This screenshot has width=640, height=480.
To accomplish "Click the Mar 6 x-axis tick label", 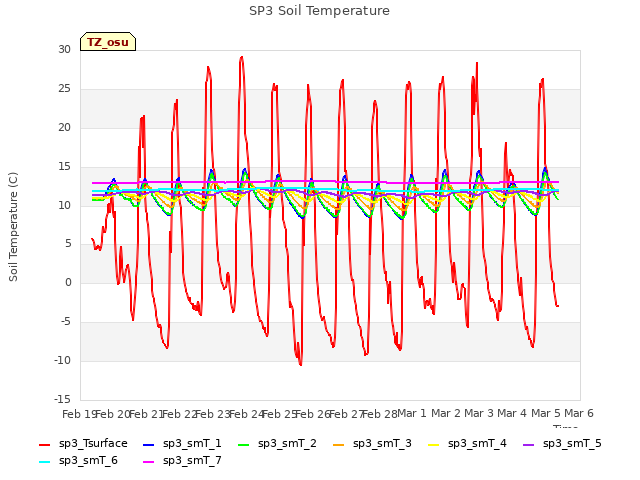I will pos(579,413).
